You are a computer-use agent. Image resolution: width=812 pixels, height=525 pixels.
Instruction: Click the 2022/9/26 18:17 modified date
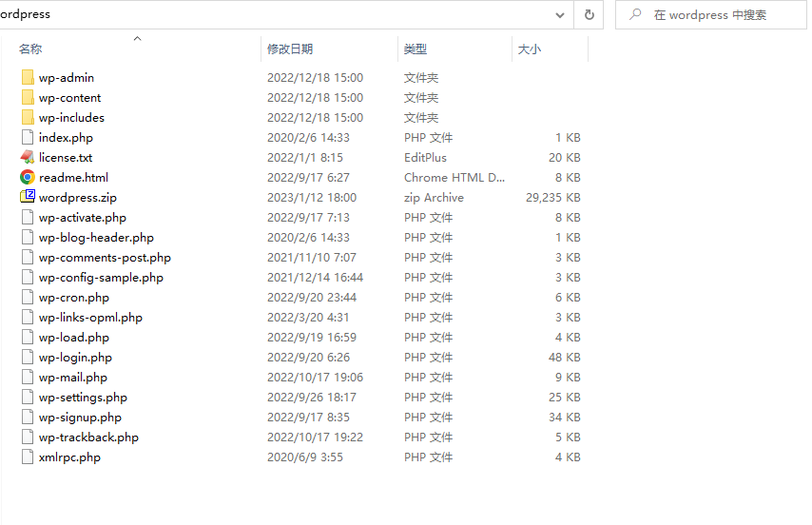(x=312, y=398)
